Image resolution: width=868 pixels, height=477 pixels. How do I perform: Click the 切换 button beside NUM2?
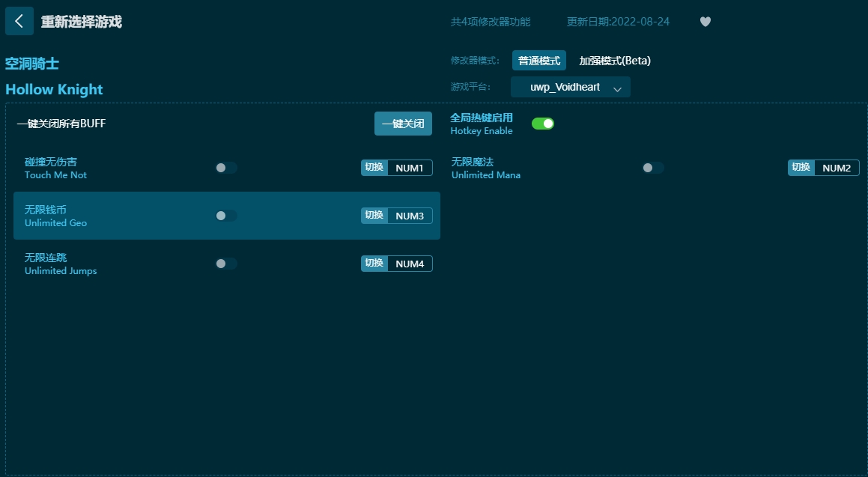(x=801, y=168)
